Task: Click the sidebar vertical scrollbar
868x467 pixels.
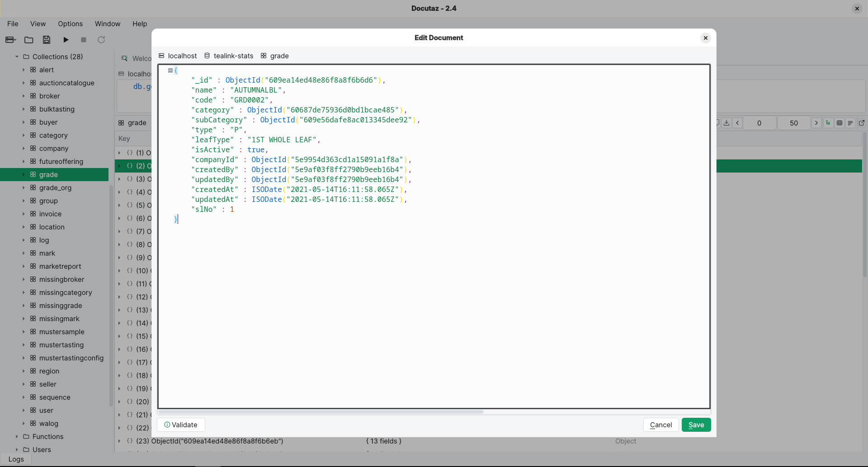Action: [111, 296]
